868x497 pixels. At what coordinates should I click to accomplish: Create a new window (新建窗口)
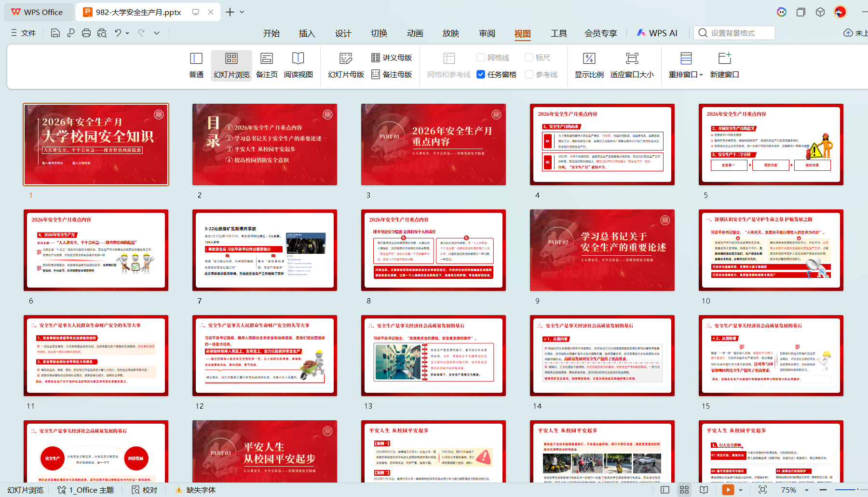tap(724, 65)
